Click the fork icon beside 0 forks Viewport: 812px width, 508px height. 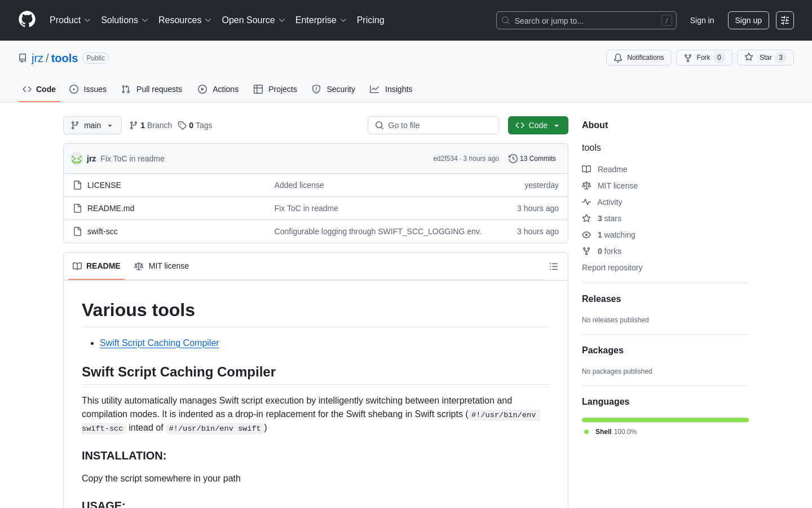(x=586, y=251)
